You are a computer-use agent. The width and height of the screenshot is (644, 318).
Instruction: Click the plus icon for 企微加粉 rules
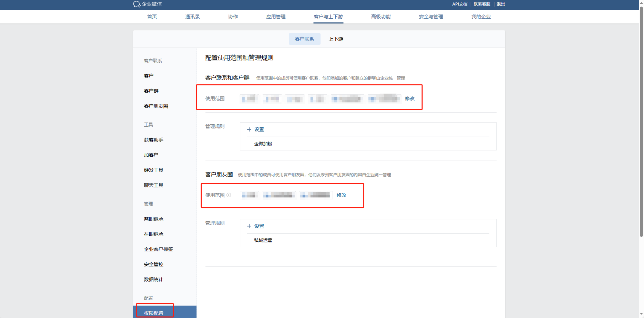249,129
